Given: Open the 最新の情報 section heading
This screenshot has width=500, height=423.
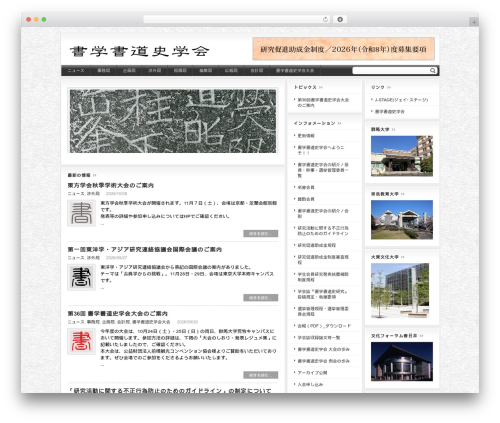Looking at the screenshot, I should [x=79, y=175].
